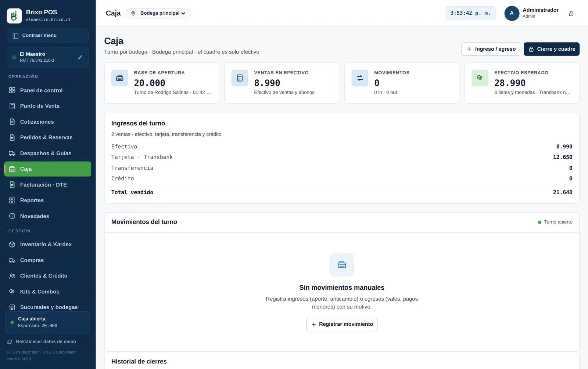This screenshot has height=369, width=588.
Task: Click the Compras truck icon
Action: (x=12, y=260)
